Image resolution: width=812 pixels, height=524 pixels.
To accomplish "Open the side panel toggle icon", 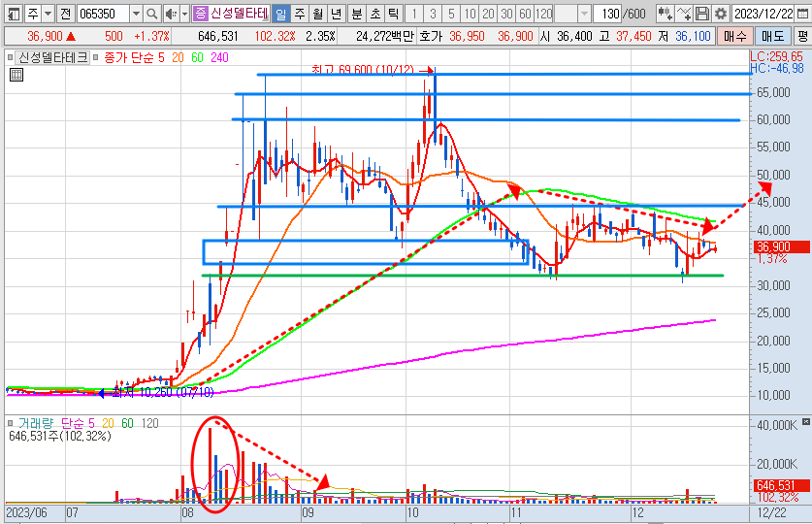I will [14, 14].
